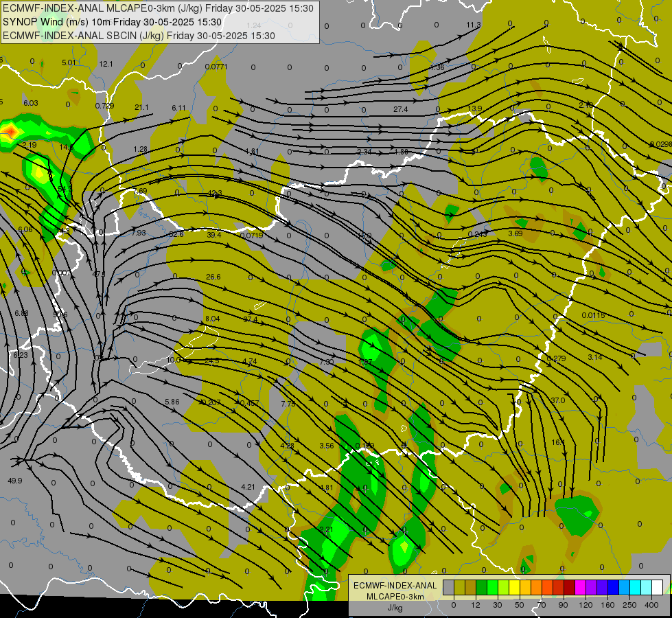Click the J/kg unit label in legend

[x=395, y=608]
